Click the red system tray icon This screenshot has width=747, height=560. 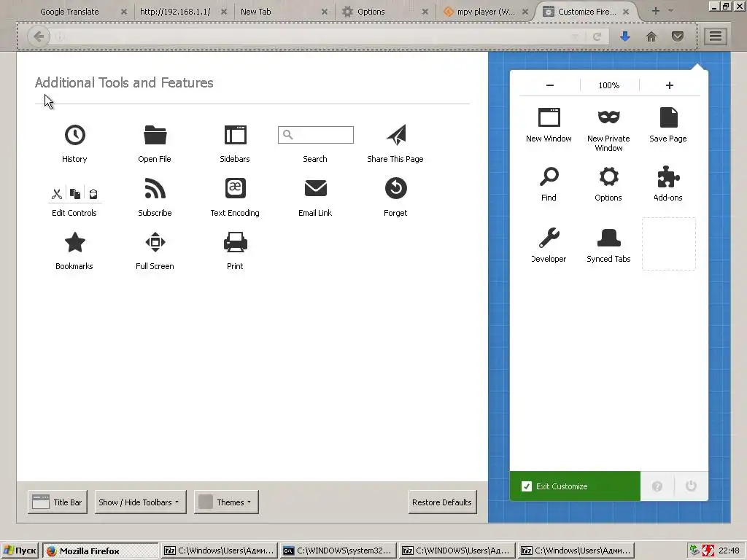pos(708,551)
